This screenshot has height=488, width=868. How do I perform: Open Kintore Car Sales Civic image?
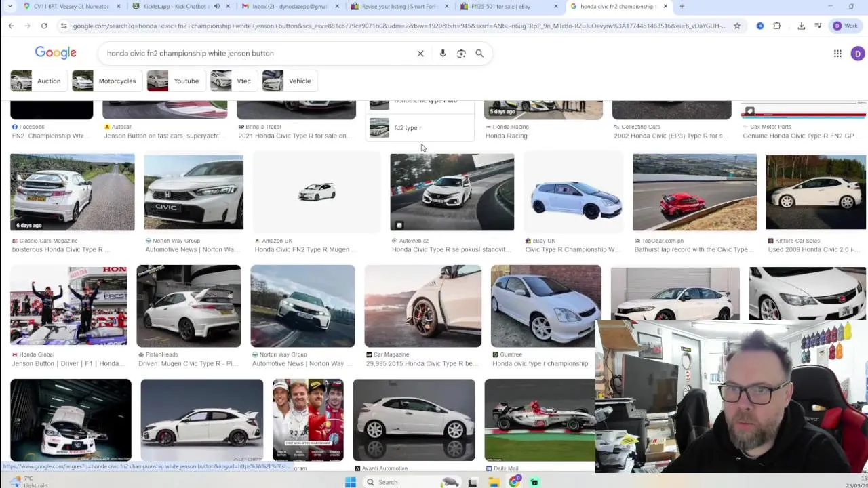[x=816, y=192]
